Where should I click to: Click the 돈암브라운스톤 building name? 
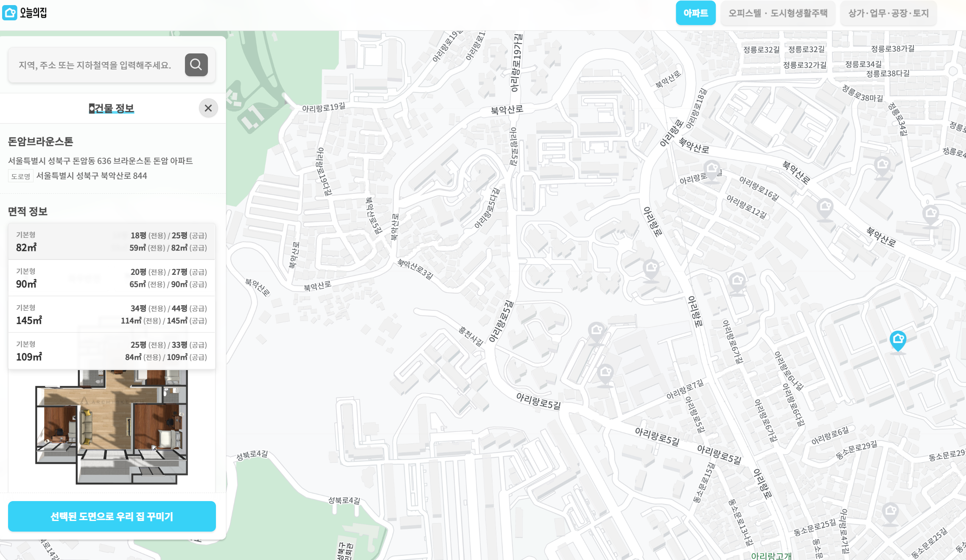41,142
